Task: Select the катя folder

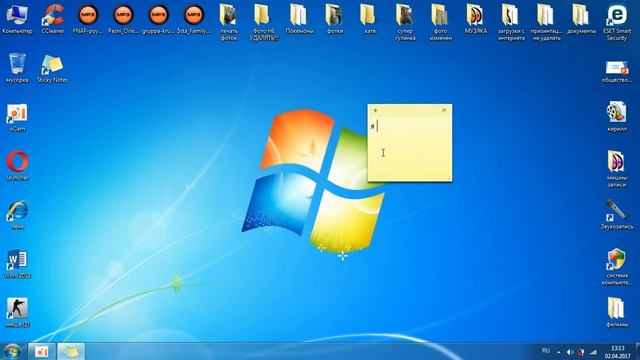Action: (x=370, y=19)
